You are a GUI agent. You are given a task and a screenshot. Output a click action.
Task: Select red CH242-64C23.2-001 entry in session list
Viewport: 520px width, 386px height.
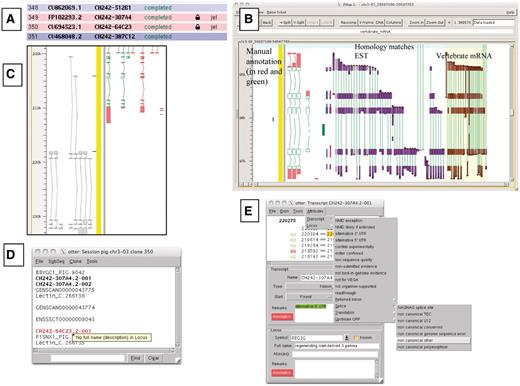[x=63, y=331]
